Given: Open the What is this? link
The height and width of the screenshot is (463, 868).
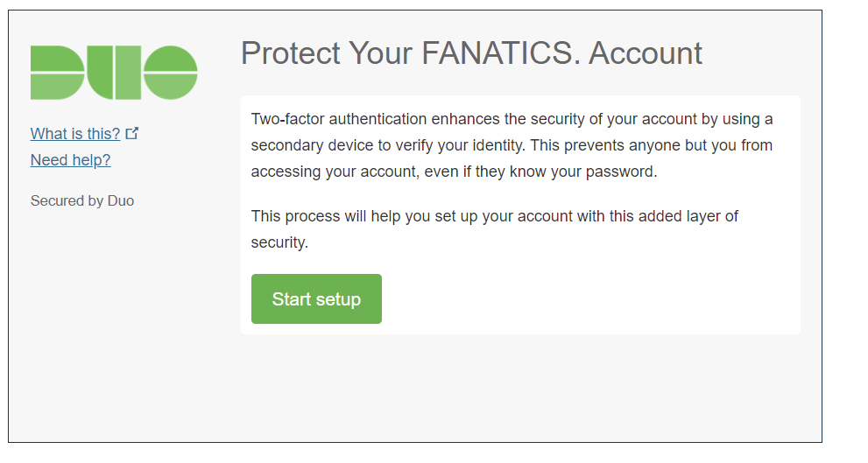Looking at the screenshot, I should click(75, 134).
